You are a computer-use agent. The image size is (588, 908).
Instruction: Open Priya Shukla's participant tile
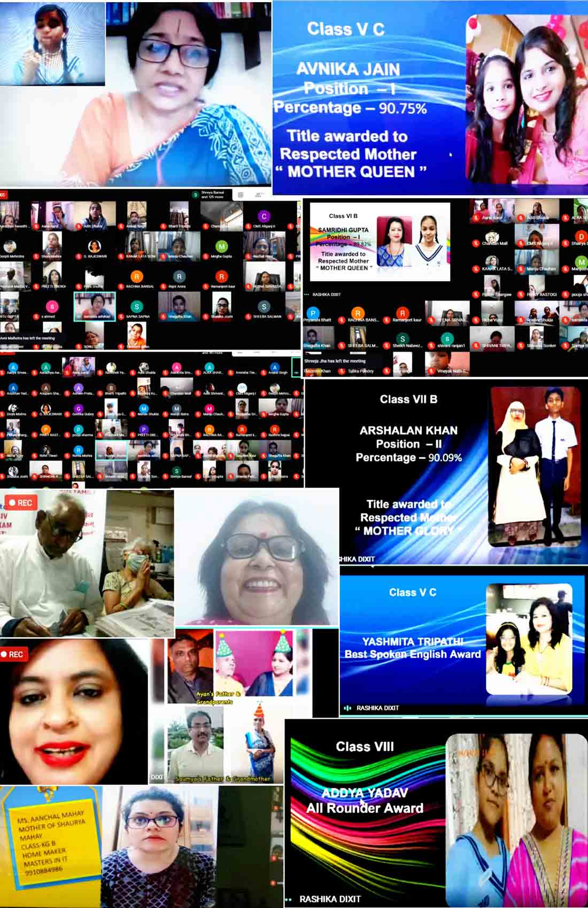point(95,277)
